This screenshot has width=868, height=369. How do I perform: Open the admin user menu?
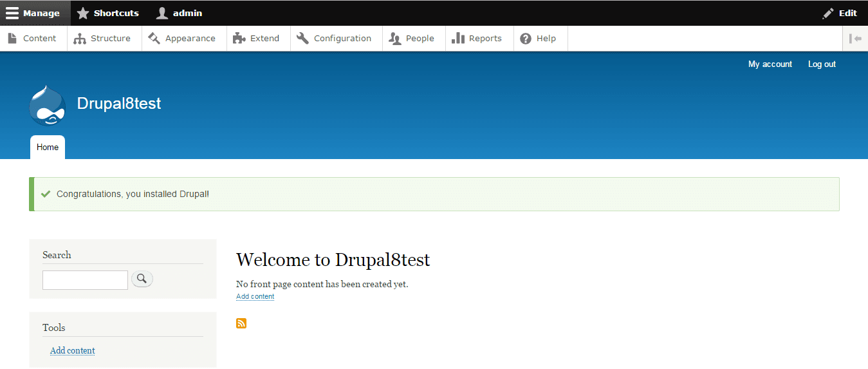point(180,13)
